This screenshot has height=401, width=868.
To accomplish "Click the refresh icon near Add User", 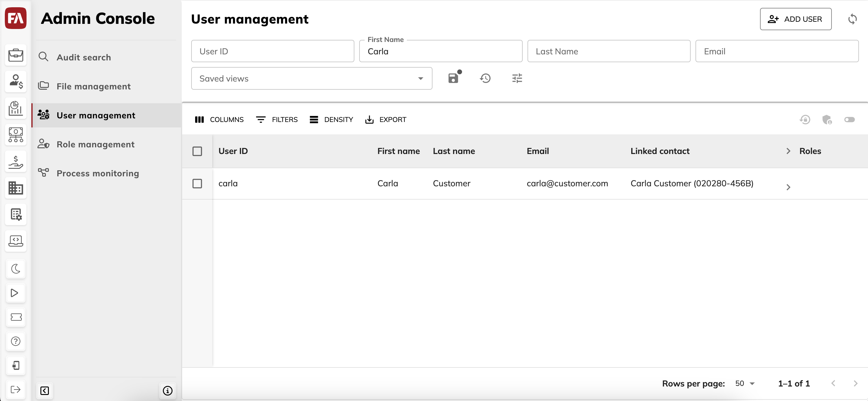I will 853,19.
